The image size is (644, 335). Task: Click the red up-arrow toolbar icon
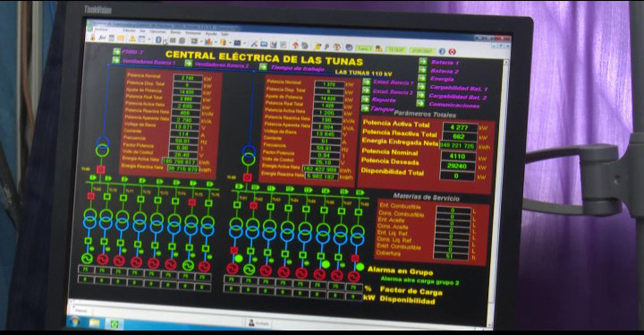pos(295,45)
